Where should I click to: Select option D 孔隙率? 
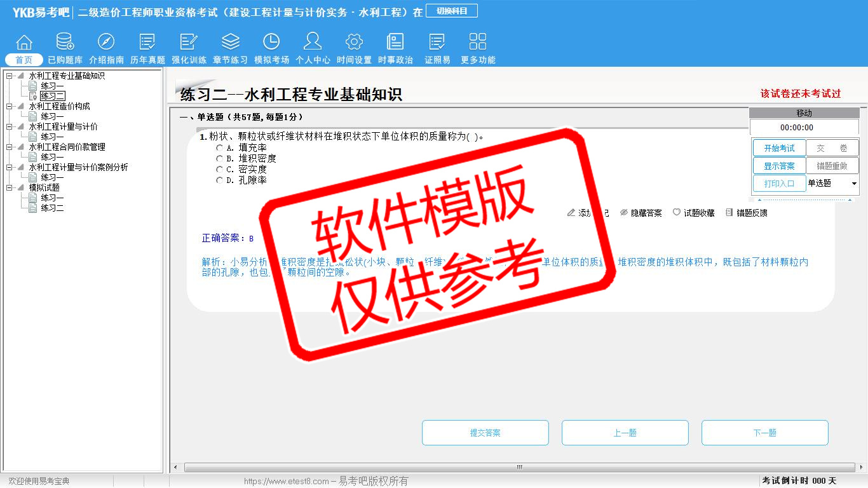(x=220, y=180)
